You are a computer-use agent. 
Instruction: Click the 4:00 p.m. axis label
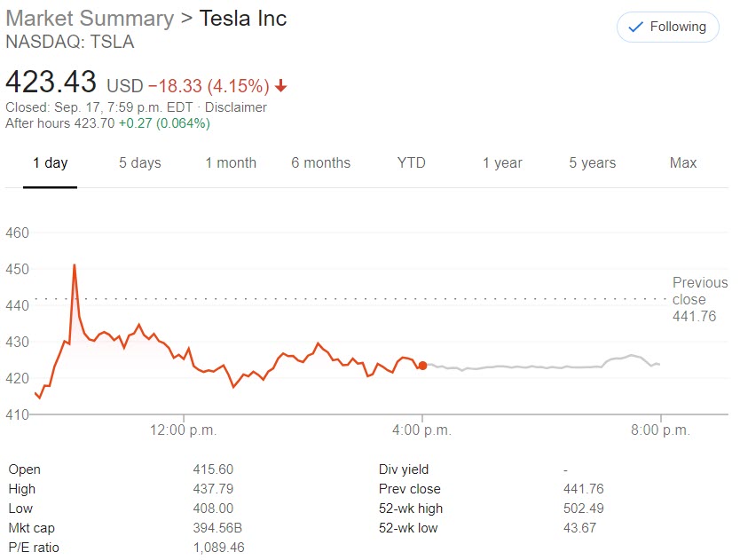click(421, 430)
